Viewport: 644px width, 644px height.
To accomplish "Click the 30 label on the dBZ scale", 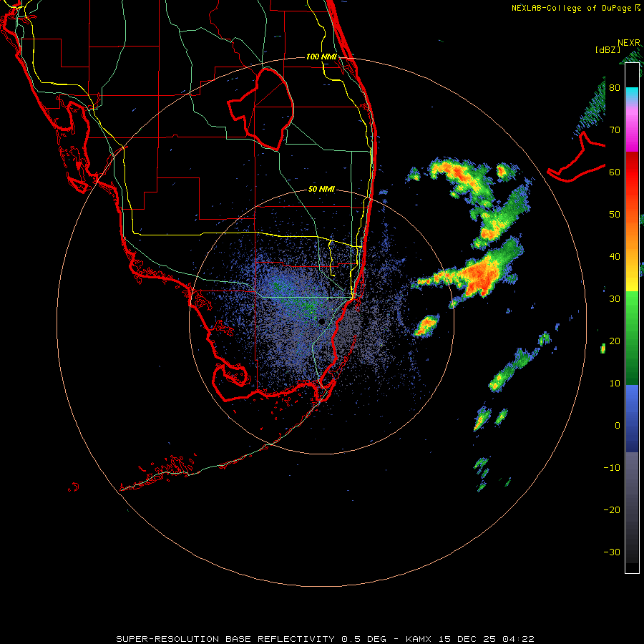I will coord(615,299).
